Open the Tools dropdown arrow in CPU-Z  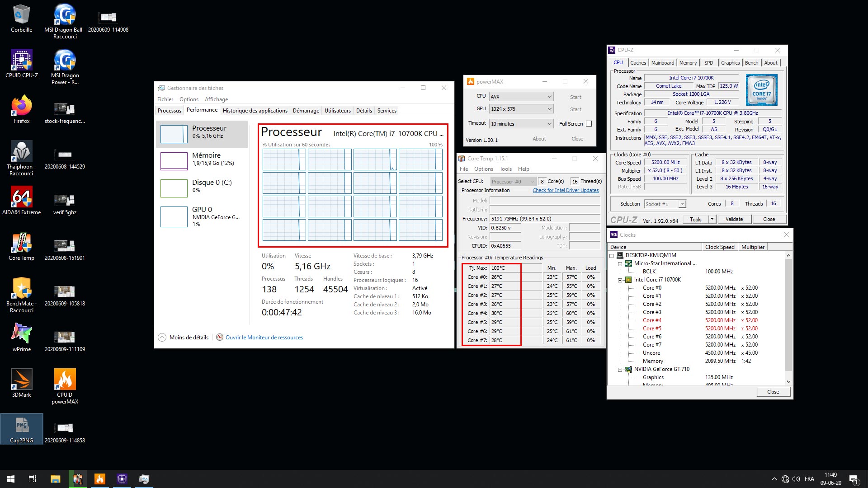tap(712, 219)
